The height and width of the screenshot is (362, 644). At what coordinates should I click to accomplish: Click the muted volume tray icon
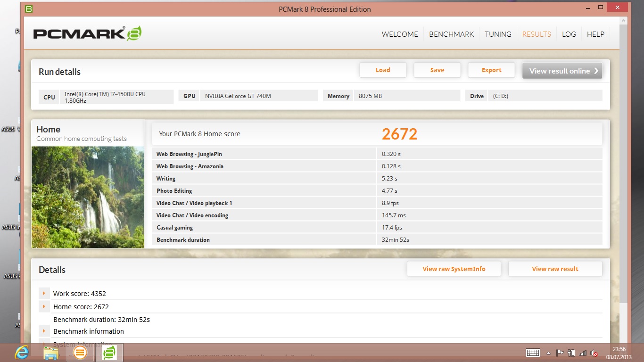[594, 353]
